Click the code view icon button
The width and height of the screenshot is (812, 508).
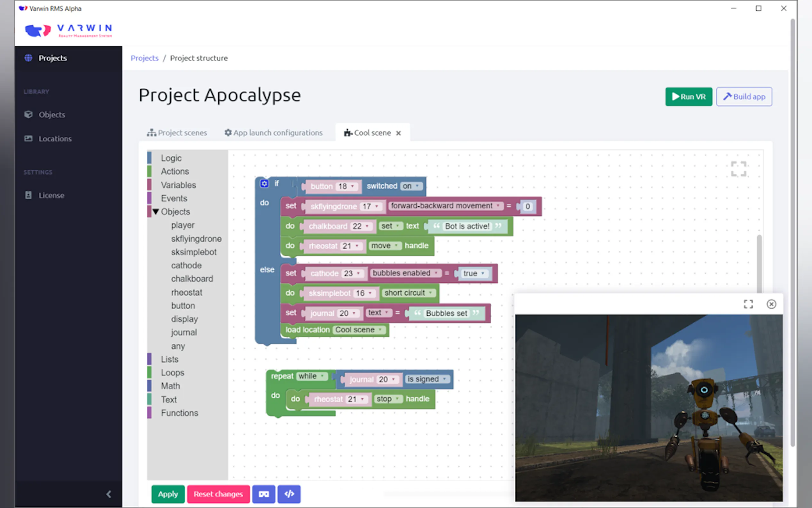[289, 494]
